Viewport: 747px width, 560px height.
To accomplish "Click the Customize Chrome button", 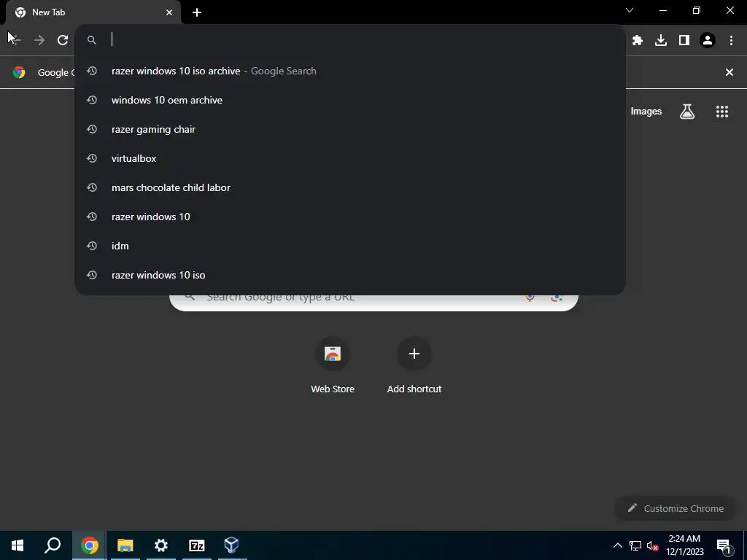I will click(x=676, y=508).
